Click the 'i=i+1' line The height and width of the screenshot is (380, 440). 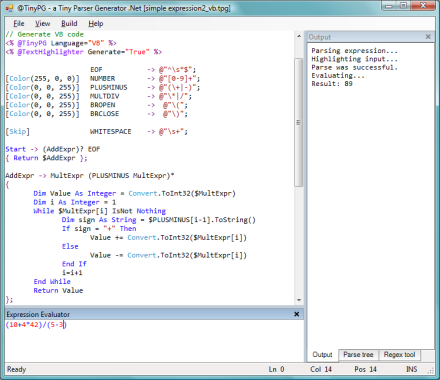(72, 273)
